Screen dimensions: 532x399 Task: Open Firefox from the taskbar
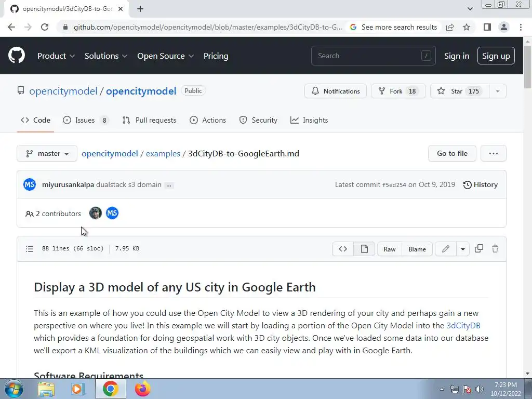(142, 389)
